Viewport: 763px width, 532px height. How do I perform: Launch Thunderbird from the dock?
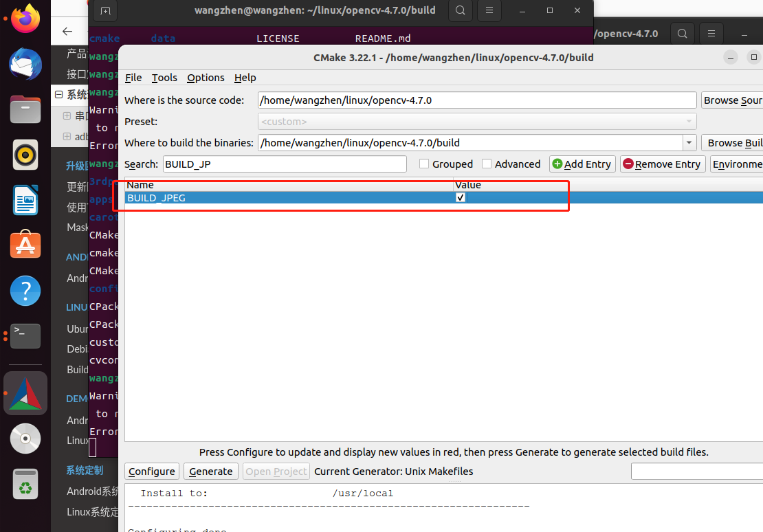pyautogui.click(x=25, y=64)
